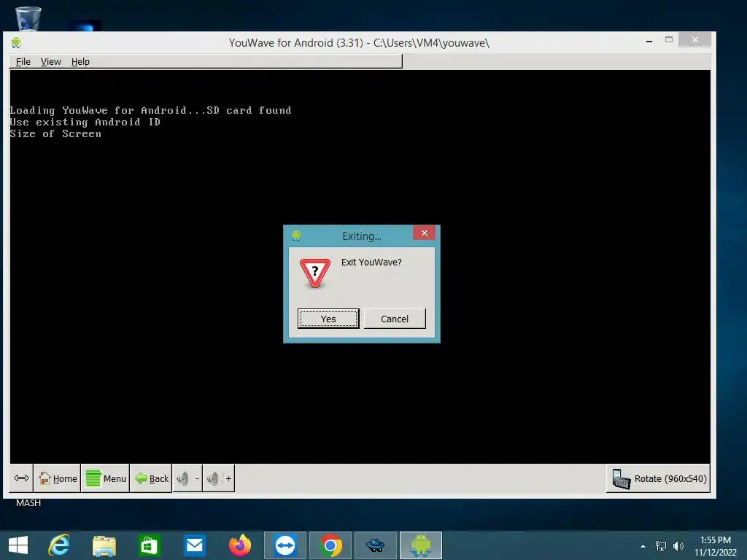Open the View menu
The height and width of the screenshot is (560, 747).
click(50, 61)
